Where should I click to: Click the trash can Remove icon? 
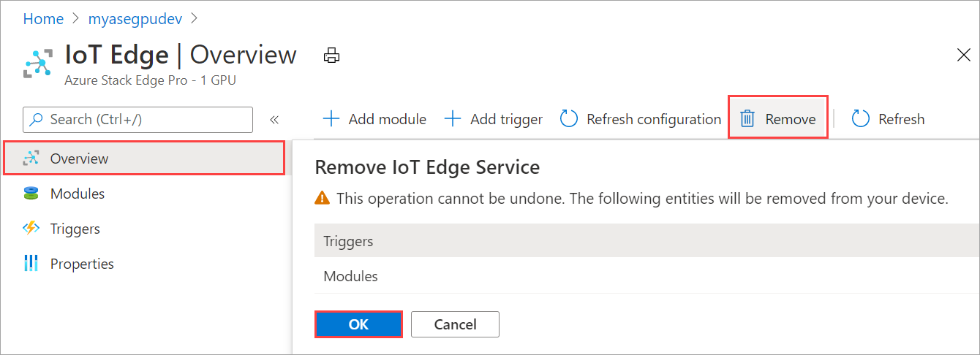(747, 119)
